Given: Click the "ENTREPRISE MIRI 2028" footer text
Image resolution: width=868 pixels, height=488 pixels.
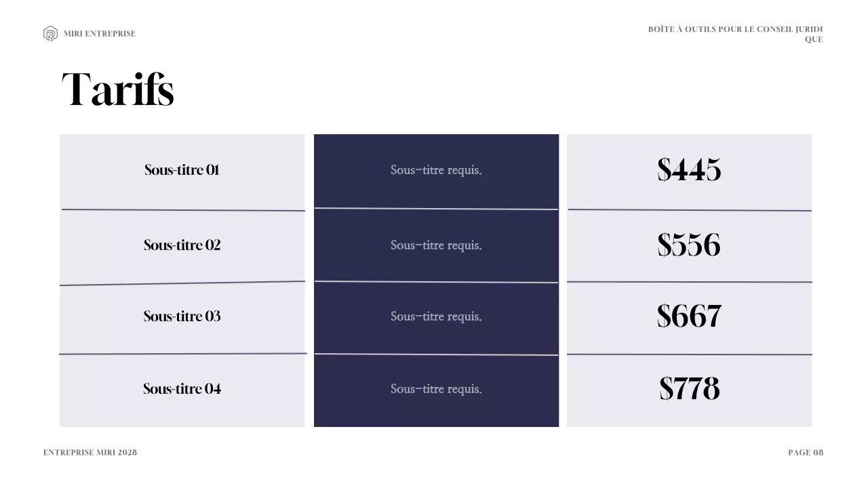Looking at the screenshot, I should (x=90, y=453).
